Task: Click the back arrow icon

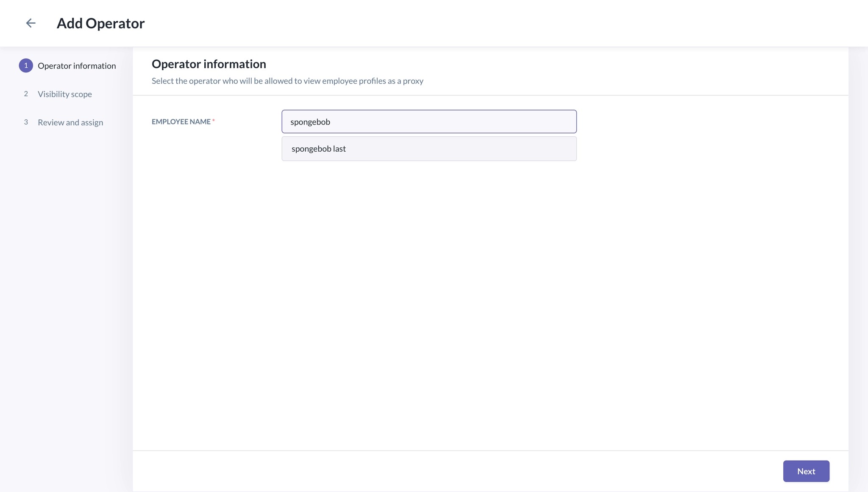Action: pyautogui.click(x=31, y=23)
